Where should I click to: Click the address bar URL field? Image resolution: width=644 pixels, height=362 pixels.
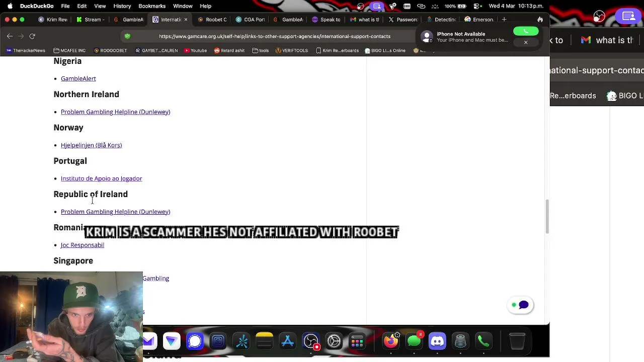coord(274,36)
